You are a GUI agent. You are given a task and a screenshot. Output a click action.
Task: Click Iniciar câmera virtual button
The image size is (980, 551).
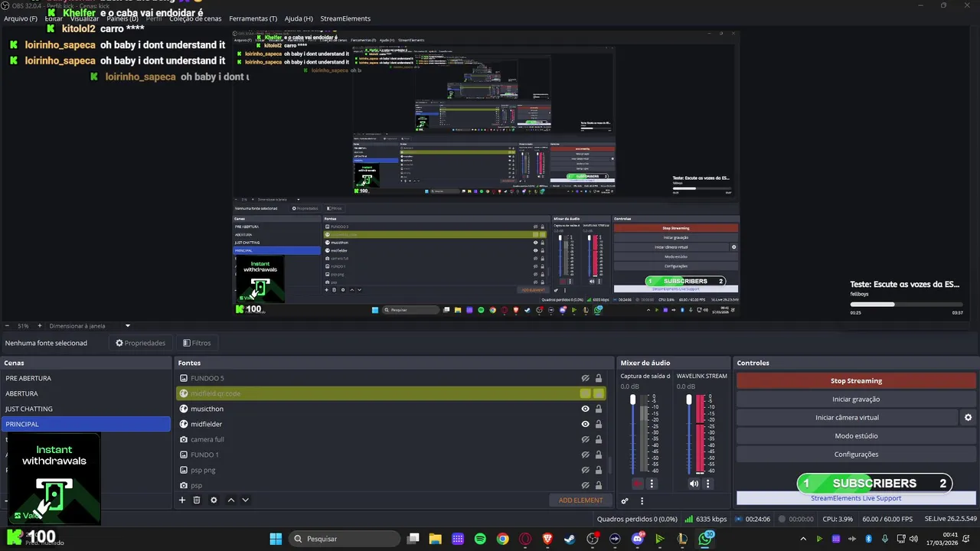pyautogui.click(x=847, y=418)
